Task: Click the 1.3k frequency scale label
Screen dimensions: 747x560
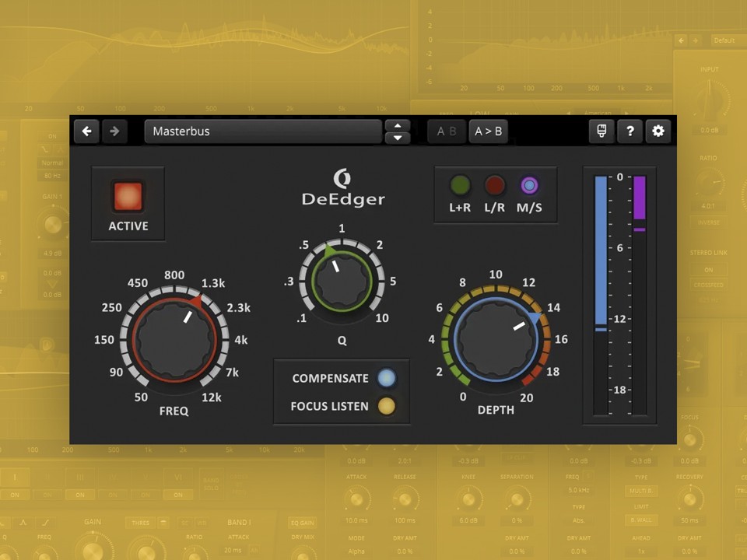Action: click(213, 283)
